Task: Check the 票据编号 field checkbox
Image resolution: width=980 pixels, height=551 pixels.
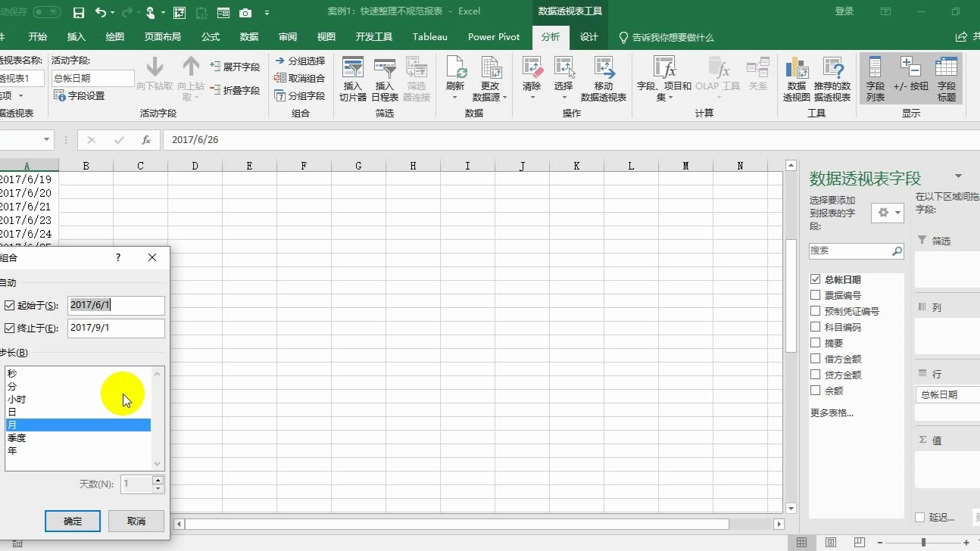Action: click(x=816, y=295)
